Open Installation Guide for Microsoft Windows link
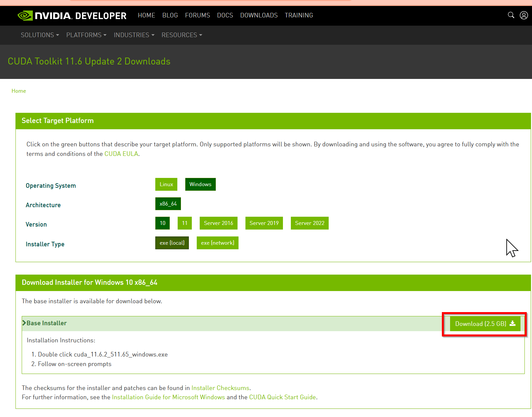Viewport: 532px width, 417px height. (168, 397)
